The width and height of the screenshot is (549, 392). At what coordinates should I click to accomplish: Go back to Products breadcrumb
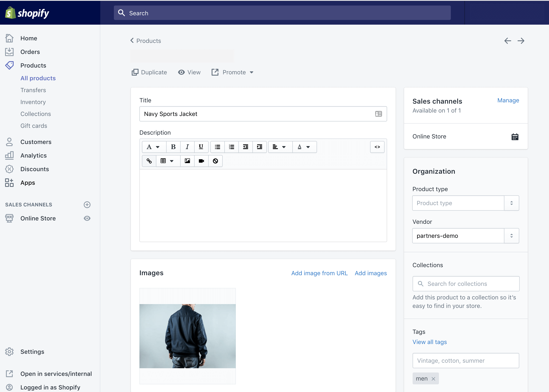click(146, 41)
